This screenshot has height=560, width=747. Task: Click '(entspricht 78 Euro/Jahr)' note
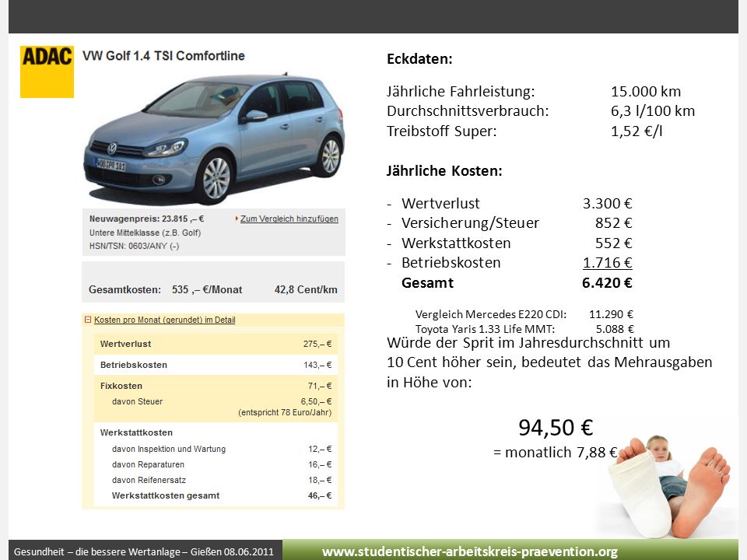[x=285, y=412]
